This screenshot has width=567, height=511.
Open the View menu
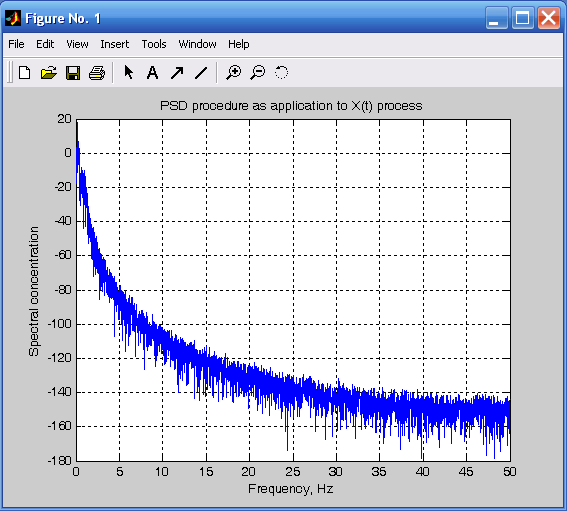(x=77, y=44)
